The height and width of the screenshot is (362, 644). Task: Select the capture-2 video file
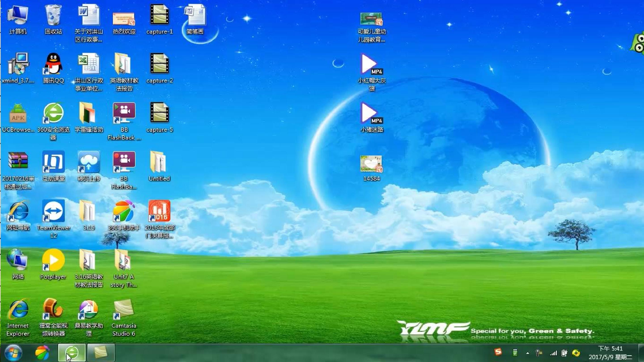click(x=159, y=68)
